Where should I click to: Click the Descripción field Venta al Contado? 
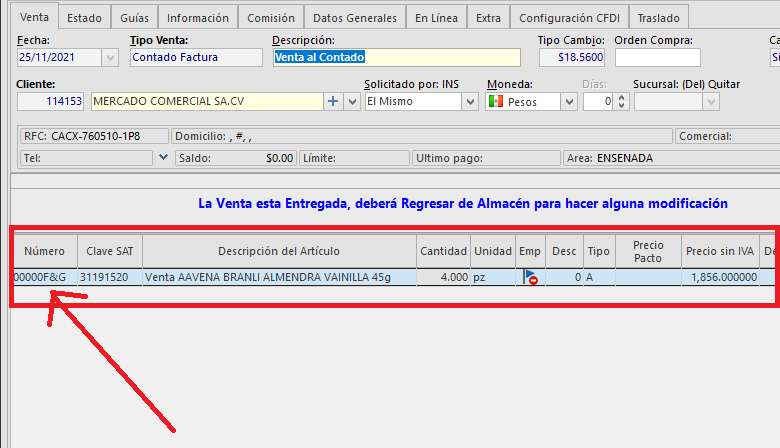coord(396,58)
